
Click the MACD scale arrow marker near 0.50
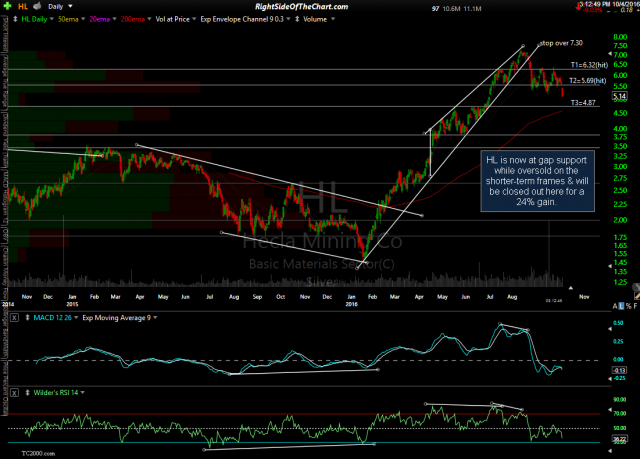click(x=610, y=329)
